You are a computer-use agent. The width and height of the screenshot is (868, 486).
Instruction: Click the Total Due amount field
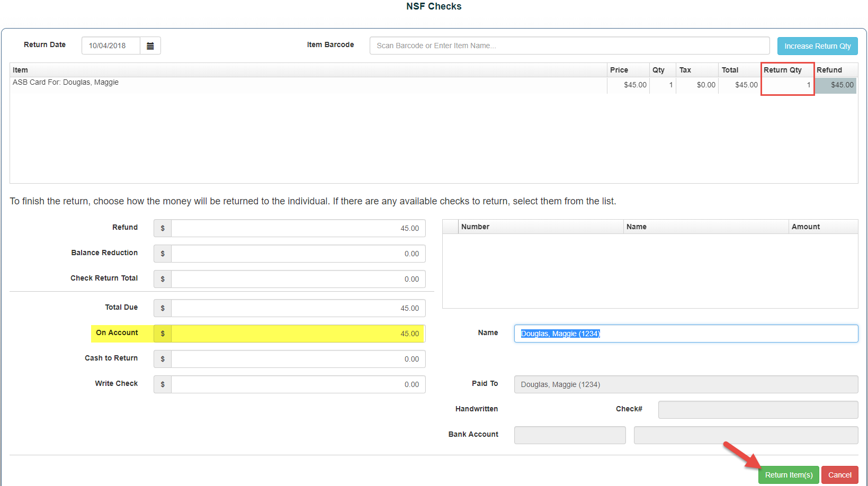[x=298, y=308]
